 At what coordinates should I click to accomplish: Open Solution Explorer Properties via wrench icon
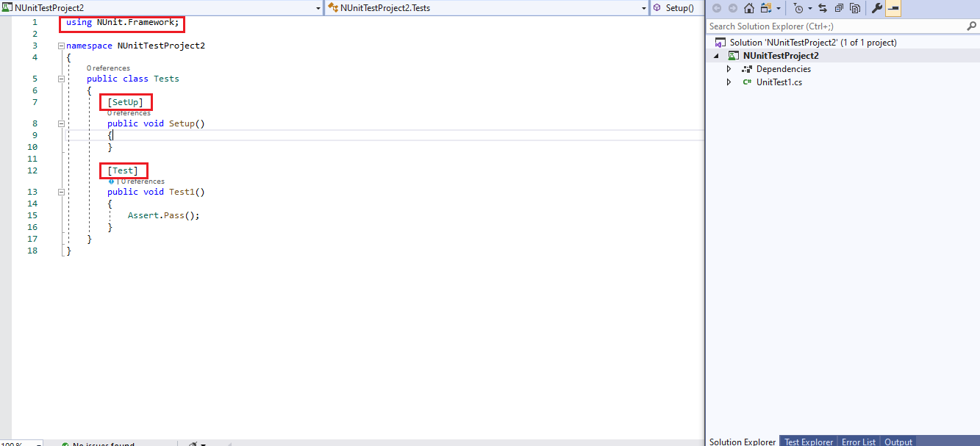coord(878,8)
